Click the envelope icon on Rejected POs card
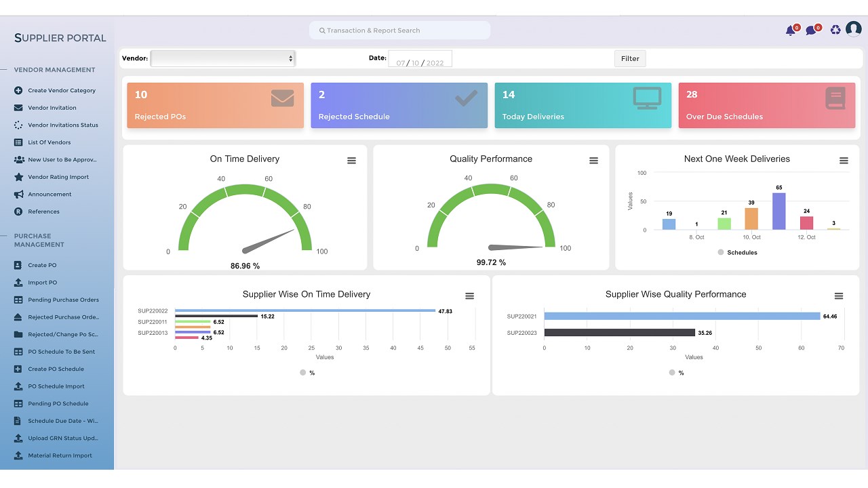 click(282, 98)
